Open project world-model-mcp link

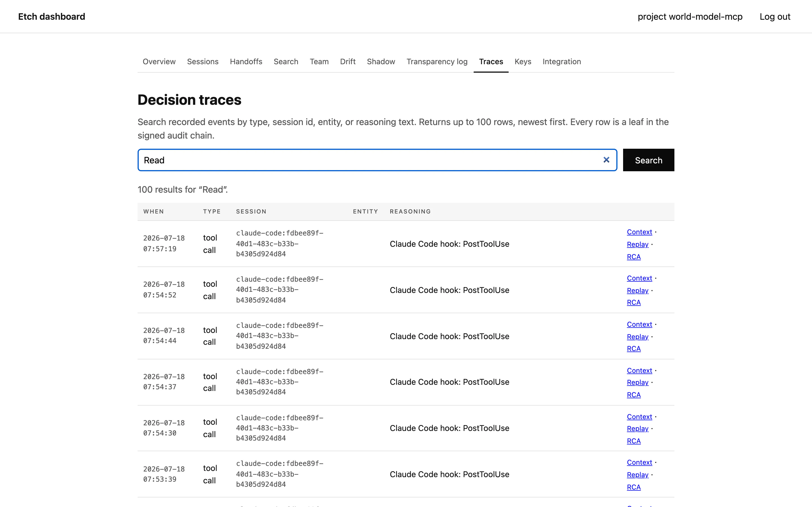[x=690, y=16]
